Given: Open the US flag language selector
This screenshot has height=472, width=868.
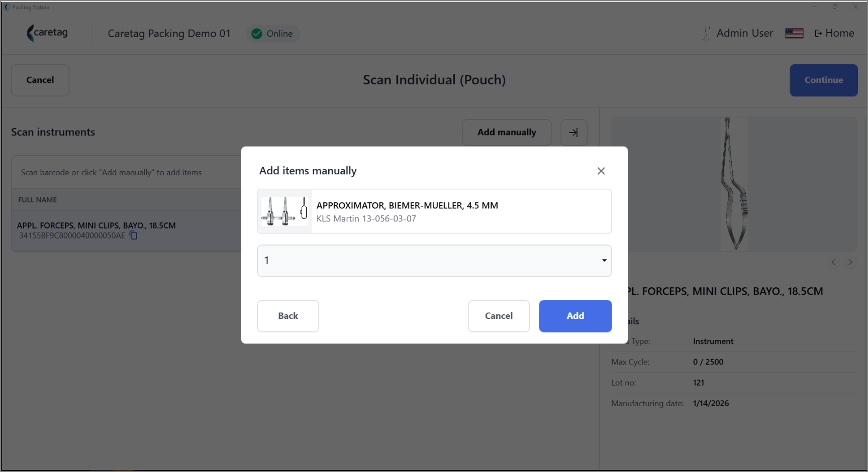Looking at the screenshot, I should click(794, 33).
